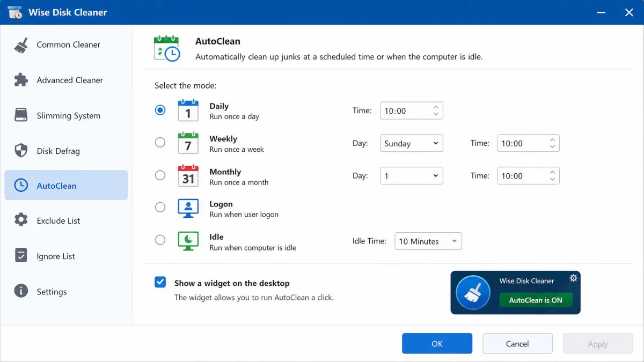
Task: Go to Settings in the sidebar
Action: [66, 291]
